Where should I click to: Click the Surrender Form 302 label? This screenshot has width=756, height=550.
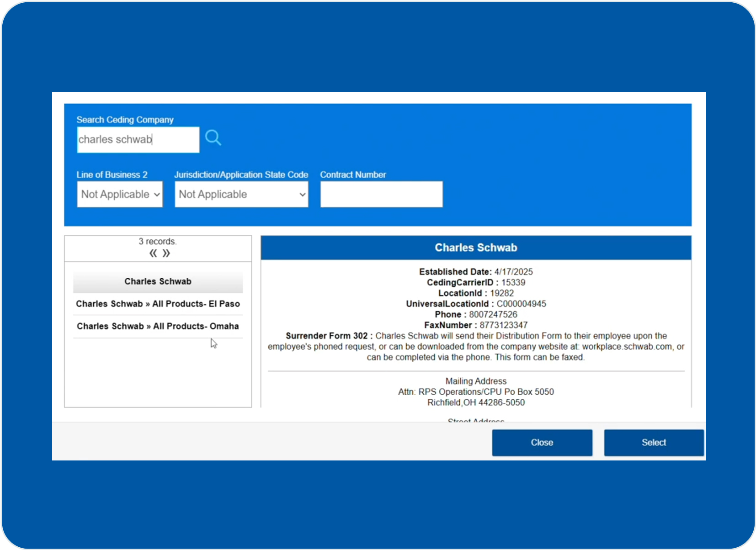point(329,336)
